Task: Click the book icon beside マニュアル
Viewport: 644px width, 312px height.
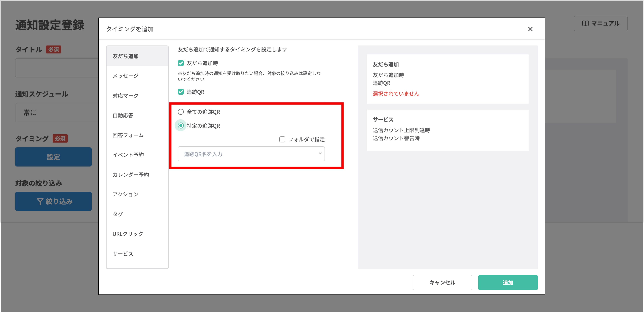Action: (x=585, y=24)
